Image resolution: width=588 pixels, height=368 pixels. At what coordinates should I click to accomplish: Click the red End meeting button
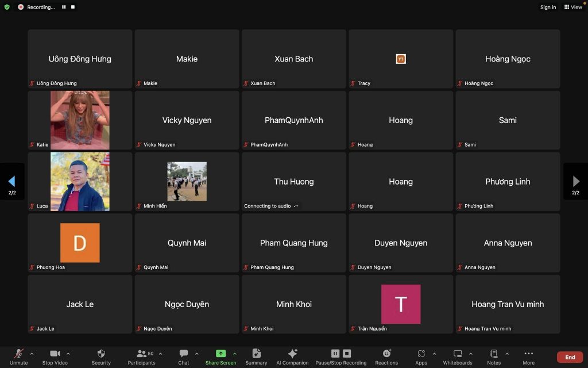pyautogui.click(x=570, y=357)
